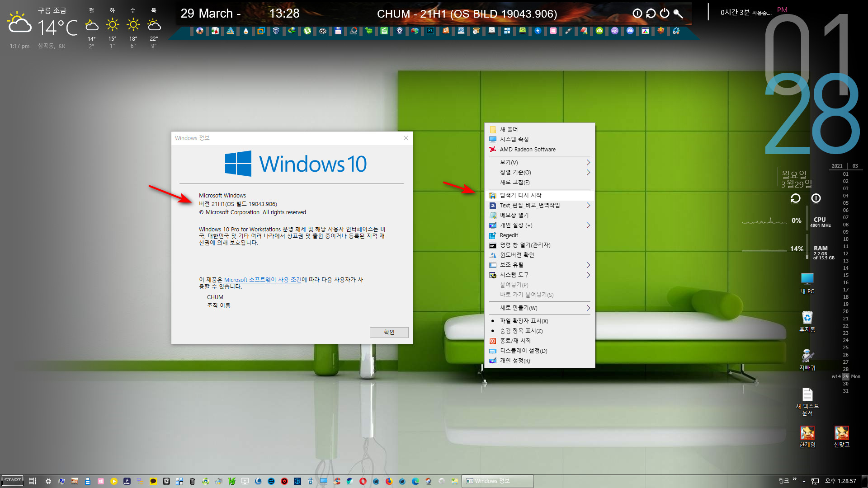The image size is (868, 488).
Task: Launch uTorrent from the top dock
Action: [307, 31]
